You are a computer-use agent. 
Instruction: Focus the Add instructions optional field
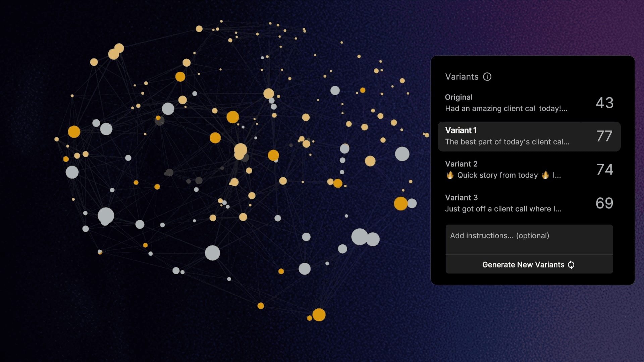[529, 239]
